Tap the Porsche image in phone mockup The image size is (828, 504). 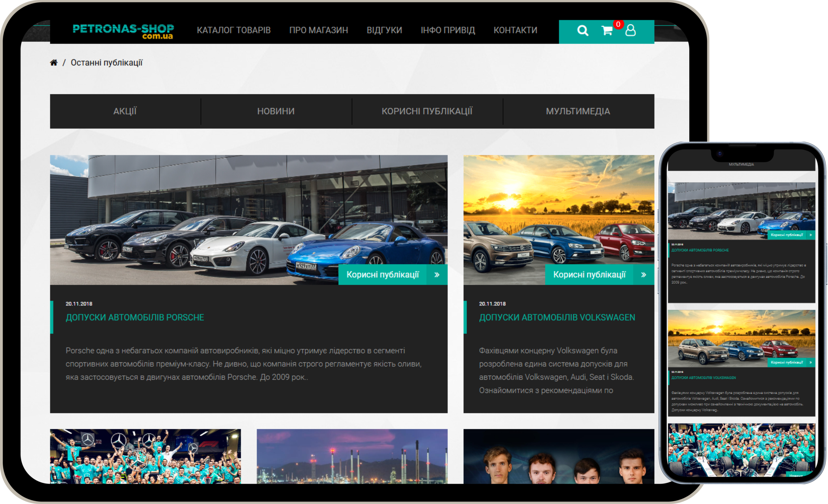pos(742,211)
